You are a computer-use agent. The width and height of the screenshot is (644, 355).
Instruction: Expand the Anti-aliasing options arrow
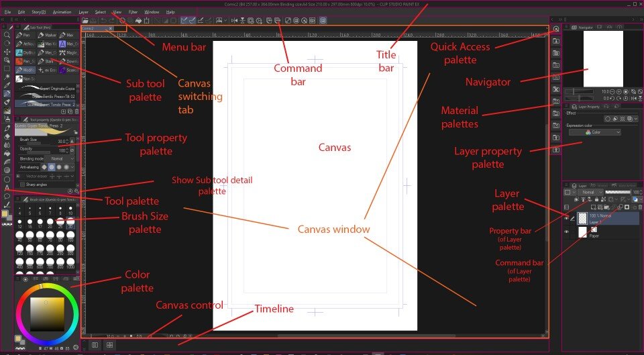click(72, 167)
